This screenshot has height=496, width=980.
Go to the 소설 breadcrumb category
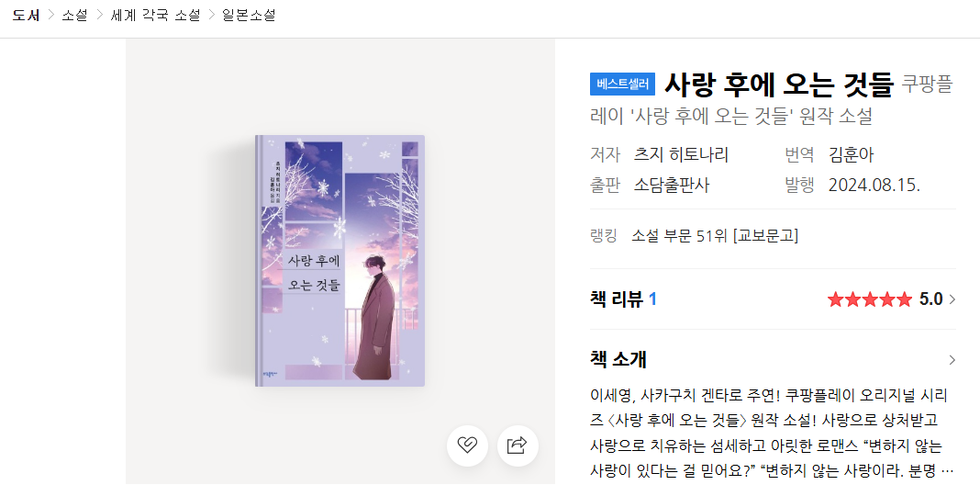[x=74, y=15]
